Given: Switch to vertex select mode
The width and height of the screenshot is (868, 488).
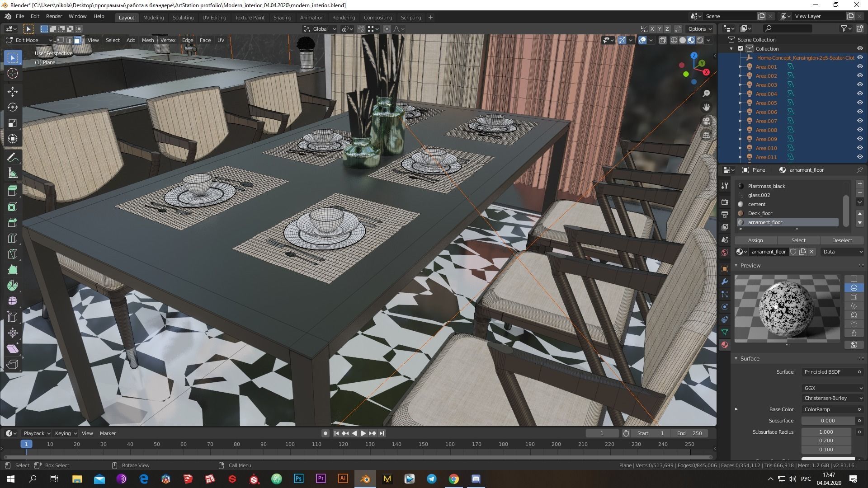Looking at the screenshot, I should click(61, 40).
